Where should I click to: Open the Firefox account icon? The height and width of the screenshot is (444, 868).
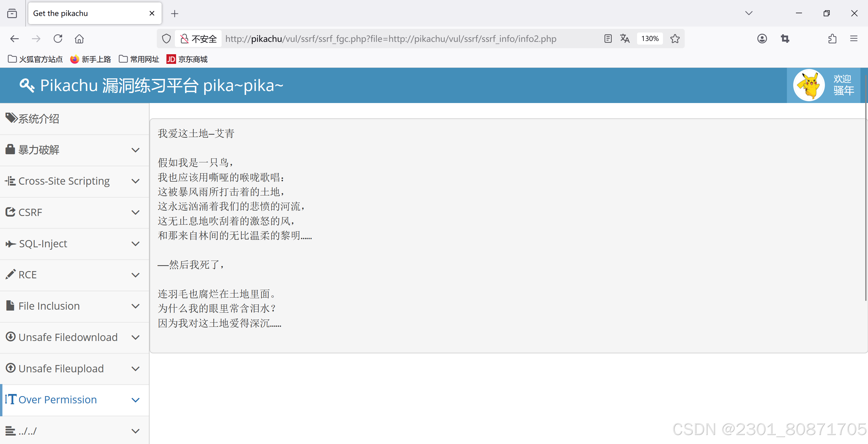coord(762,39)
